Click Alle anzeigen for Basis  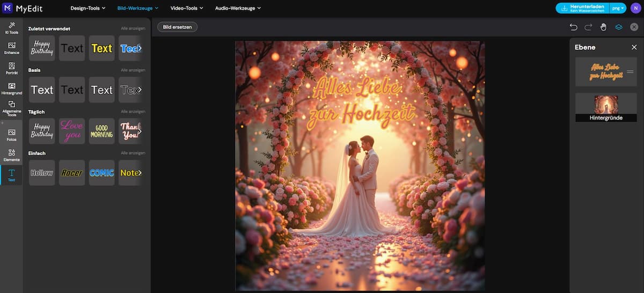coord(133,70)
